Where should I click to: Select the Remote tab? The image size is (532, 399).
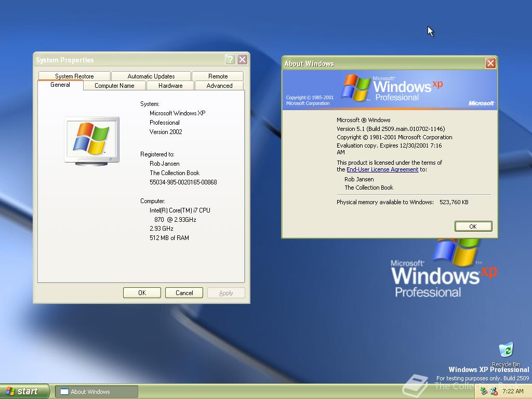[x=218, y=76]
